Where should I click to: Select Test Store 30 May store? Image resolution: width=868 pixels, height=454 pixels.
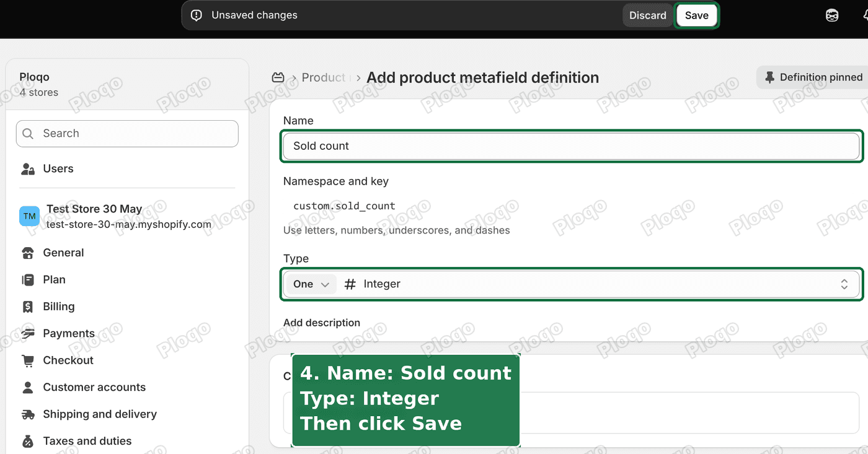coord(127,216)
